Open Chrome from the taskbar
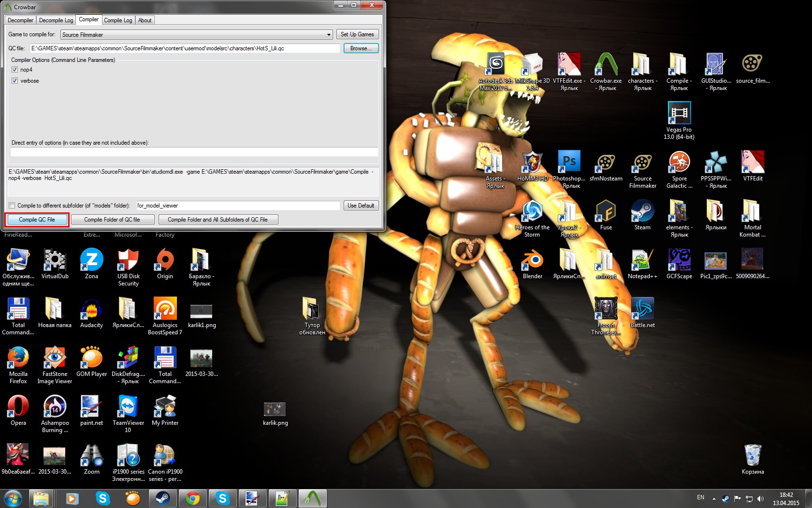 pos(193,498)
